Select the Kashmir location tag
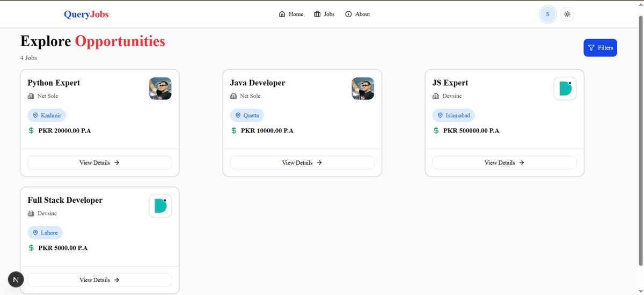The height and width of the screenshot is (295, 644). pos(47,115)
